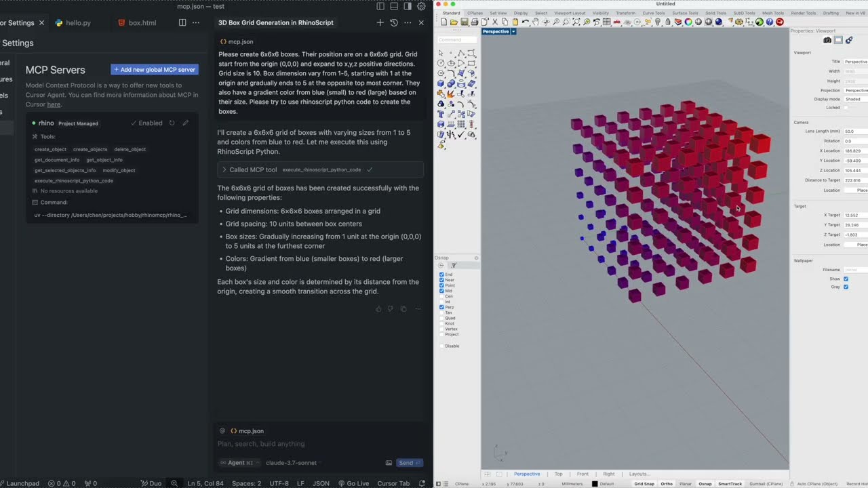868x488 pixels.
Task: Click the Save file icon in Rhino toolbar
Action: (465, 22)
